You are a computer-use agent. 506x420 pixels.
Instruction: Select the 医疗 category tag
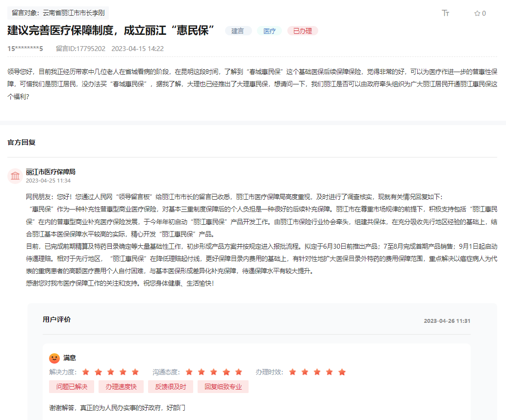[269, 31]
